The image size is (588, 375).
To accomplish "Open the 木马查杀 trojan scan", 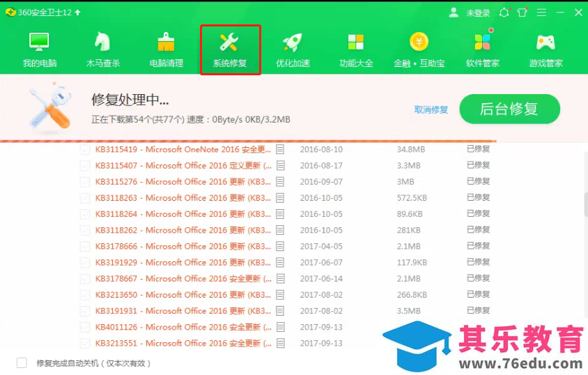I will pos(102,50).
